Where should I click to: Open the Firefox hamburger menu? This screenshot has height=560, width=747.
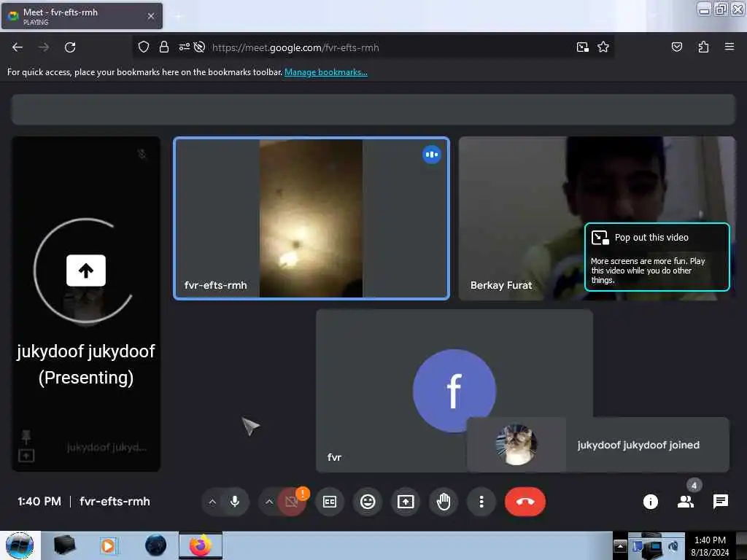729,47
